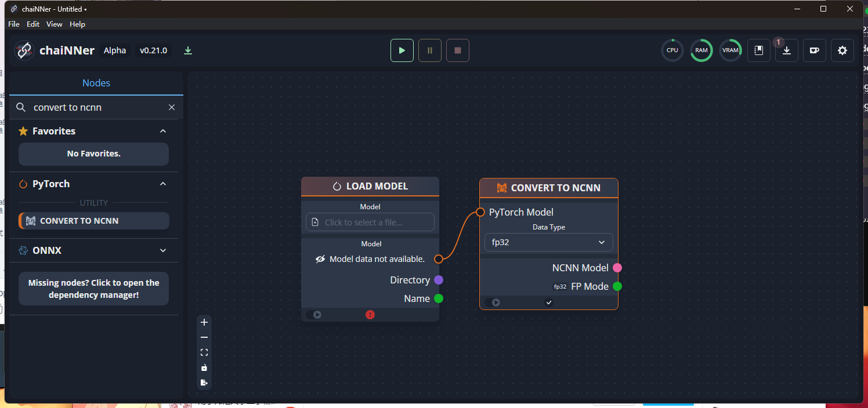Open the node documentation button

pos(758,50)
